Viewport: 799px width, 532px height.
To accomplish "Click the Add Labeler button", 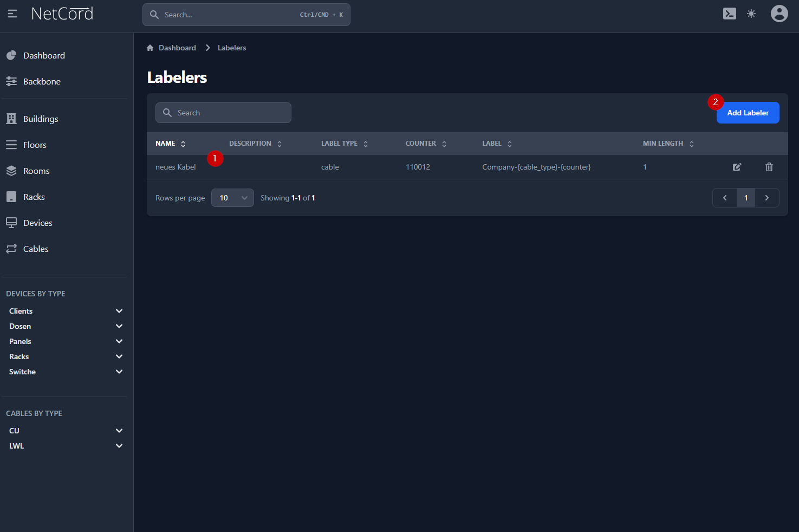I will click(x=748, y=113).
